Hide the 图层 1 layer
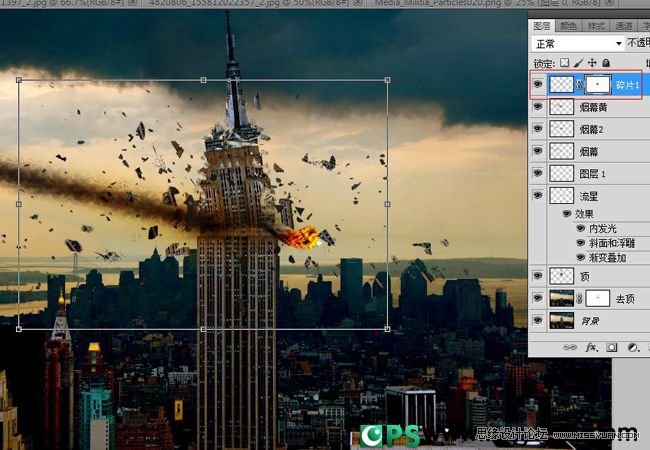 point(538,173)
